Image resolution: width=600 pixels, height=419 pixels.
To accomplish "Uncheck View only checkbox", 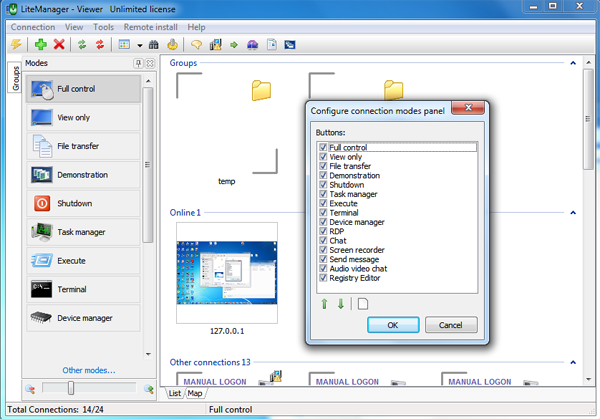I will (x=323, y=157).
